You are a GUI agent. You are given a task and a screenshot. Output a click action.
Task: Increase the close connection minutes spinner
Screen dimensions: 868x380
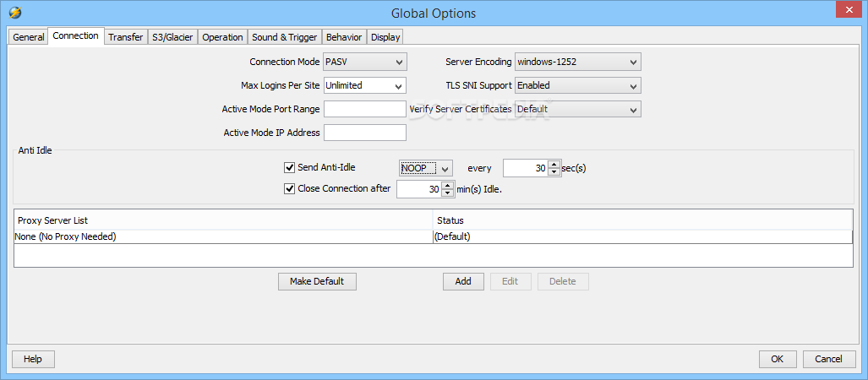(x=448, y=185)
